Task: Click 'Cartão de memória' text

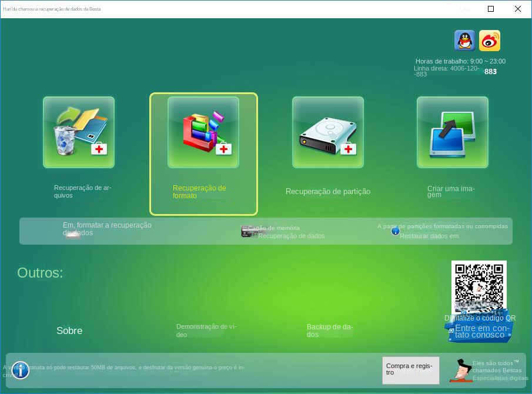Action: click(x=274, y=228)
